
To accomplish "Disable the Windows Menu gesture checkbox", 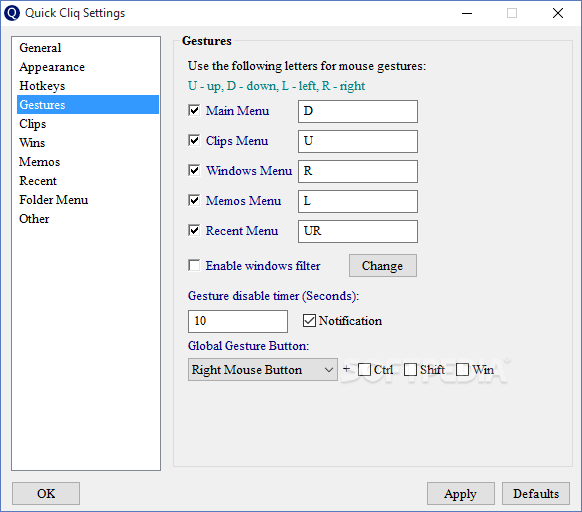I will pyautogui.click(x=194, y=170).
